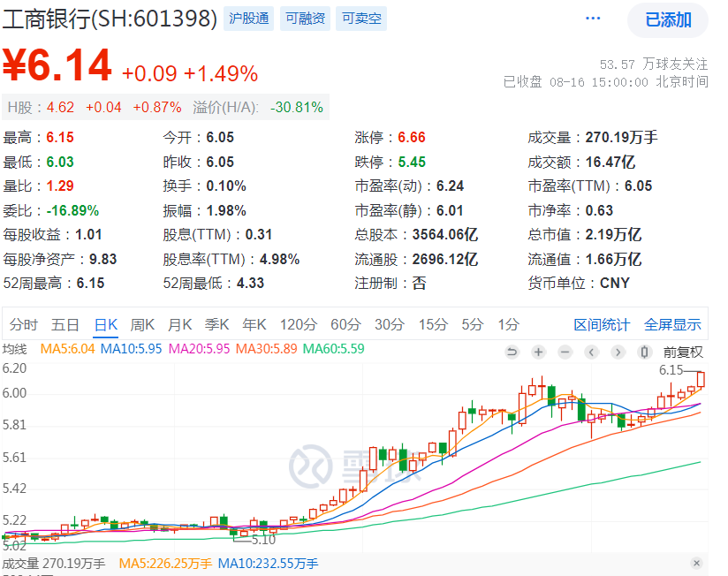This screenshot has width=728, height=576.
Task: Click the 总市值 value 2.19万亿
Action: [x=613, y=234]
